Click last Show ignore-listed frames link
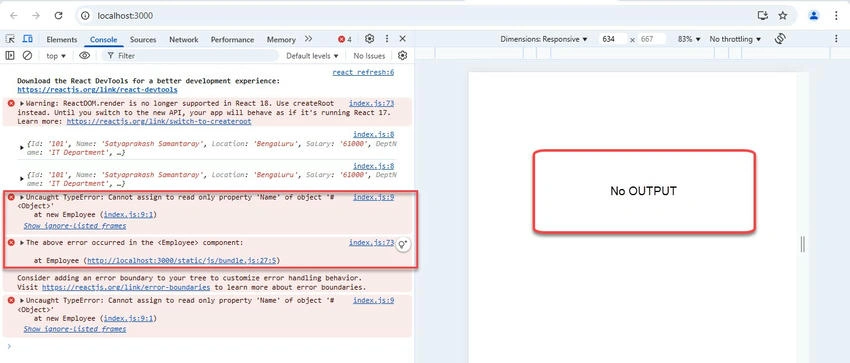The image size is (850, 363). [75, 329]
